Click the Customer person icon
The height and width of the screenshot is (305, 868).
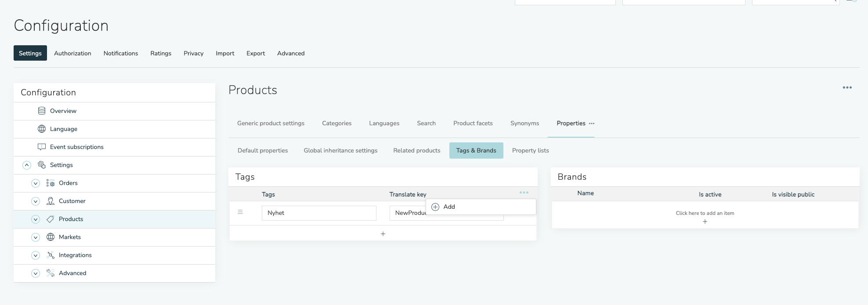tap(51, 201)
